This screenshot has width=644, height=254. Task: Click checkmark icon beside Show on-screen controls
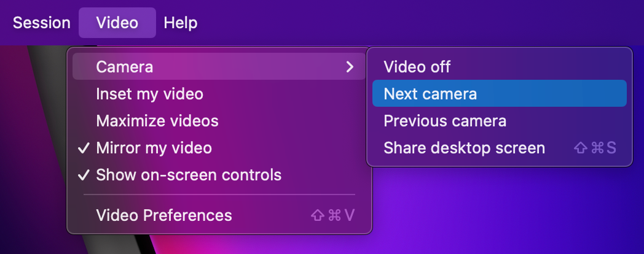coord(84,175)
